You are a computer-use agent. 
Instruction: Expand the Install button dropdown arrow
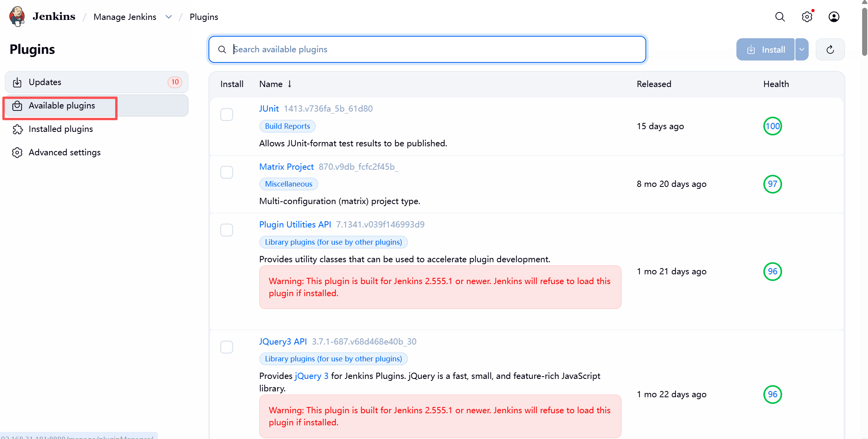click(x=802, y=50)
